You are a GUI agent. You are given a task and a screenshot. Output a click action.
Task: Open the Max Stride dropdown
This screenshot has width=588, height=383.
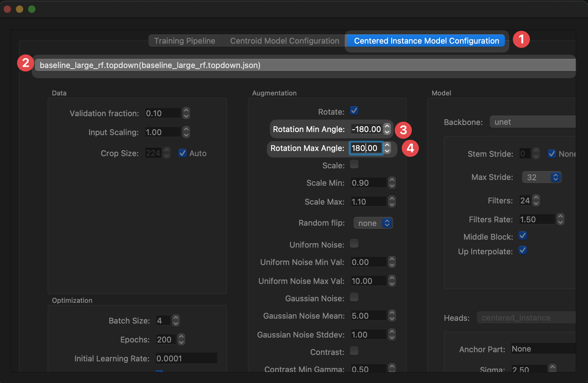[542, 177]
